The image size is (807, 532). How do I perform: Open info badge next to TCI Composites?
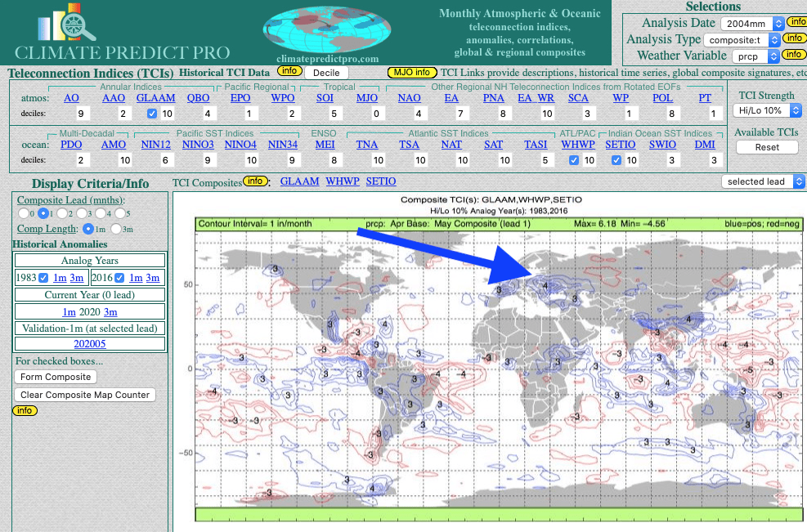[256, 181]
